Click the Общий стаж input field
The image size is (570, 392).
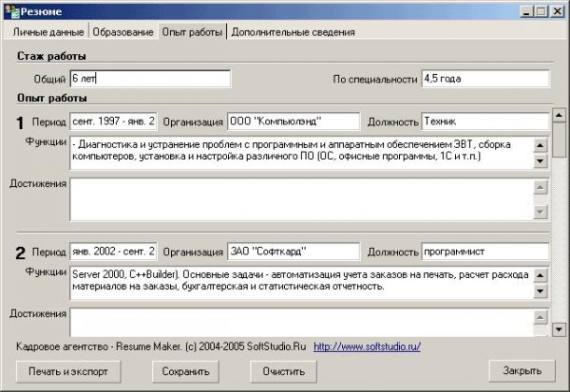(149, 79)
